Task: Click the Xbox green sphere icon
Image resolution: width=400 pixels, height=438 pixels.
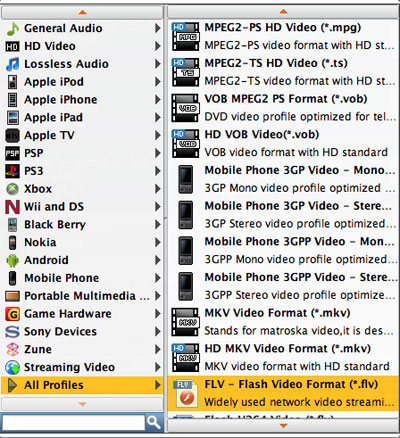Action: coord(12,189)
